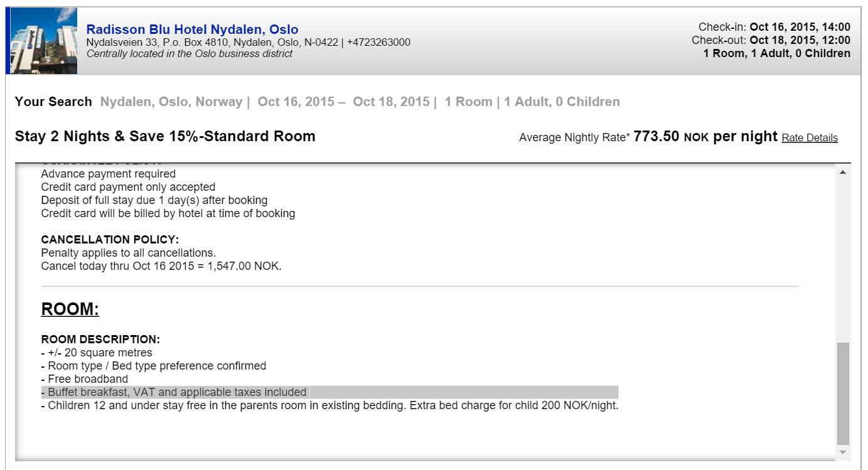Click the Nydalen, Oslo, Norway search location
Screen dimensions: 868x470
click(171, 102)
